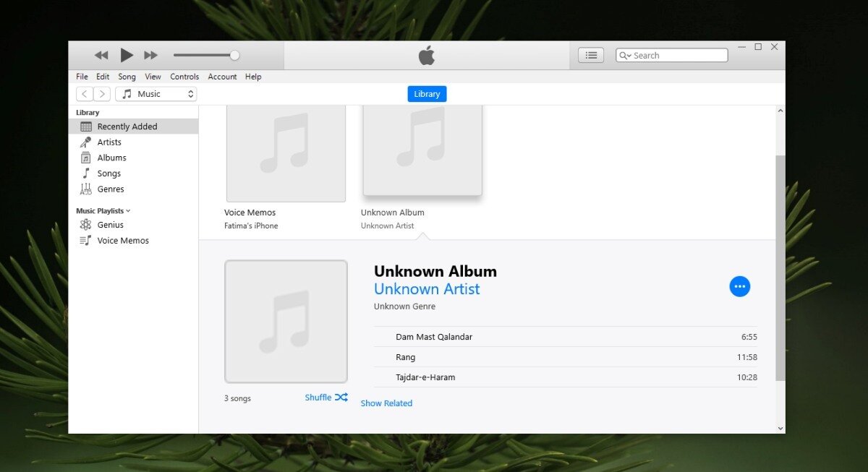Click the back navigation arrow
Viewport: 868px width, 472px height.
(84, 93)
